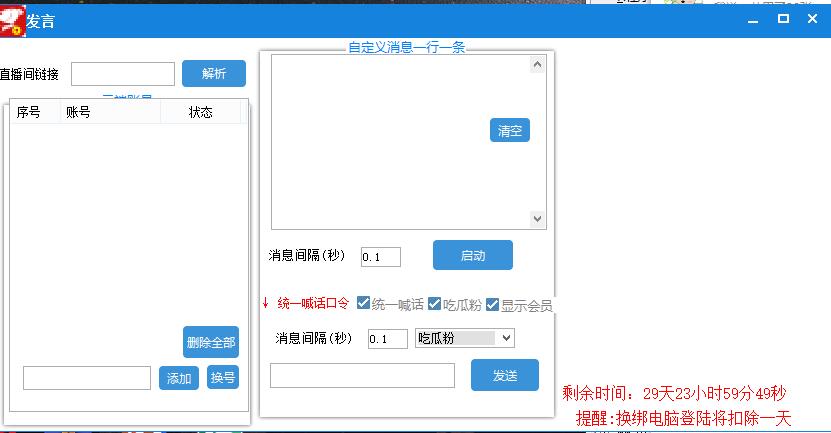Screen dimensions: 831x433
Task: Click the 删除全部 button
Action: pyautogui.click(x=211, y=343)
